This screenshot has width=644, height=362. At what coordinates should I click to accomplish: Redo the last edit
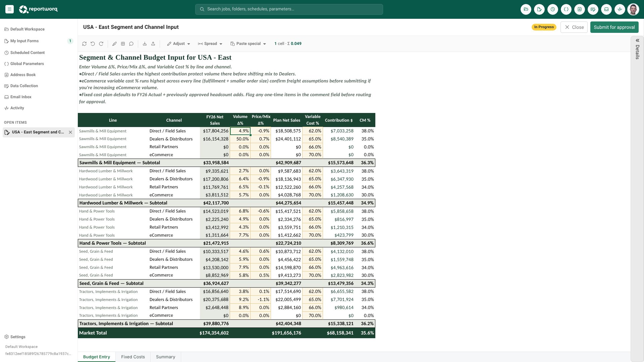[101, 44]
